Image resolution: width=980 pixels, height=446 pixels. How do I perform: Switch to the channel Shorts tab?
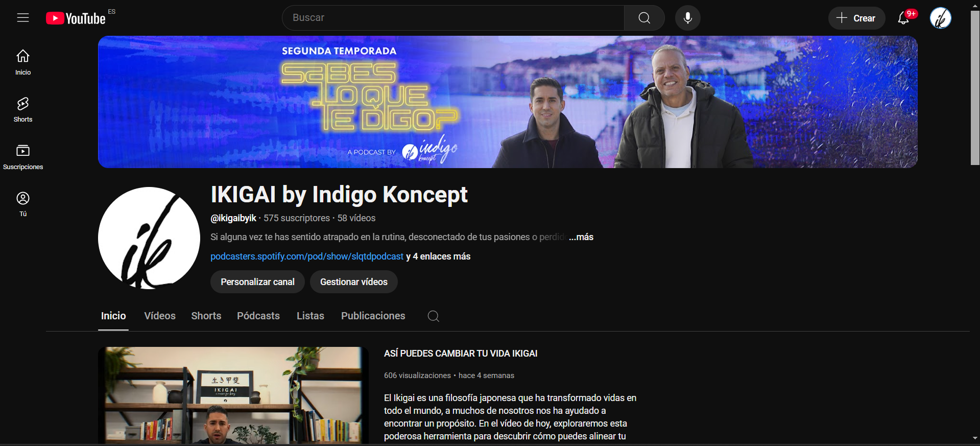tap(206, 316)
